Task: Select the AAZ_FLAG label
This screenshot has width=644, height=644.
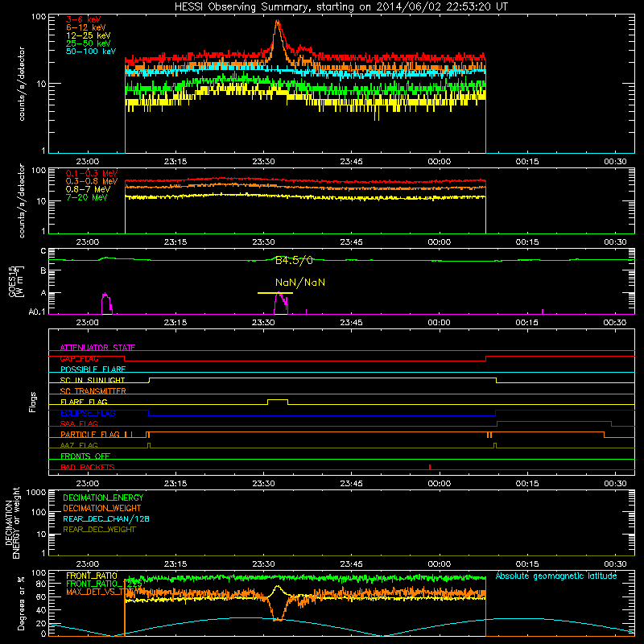Action: point(79,445)
